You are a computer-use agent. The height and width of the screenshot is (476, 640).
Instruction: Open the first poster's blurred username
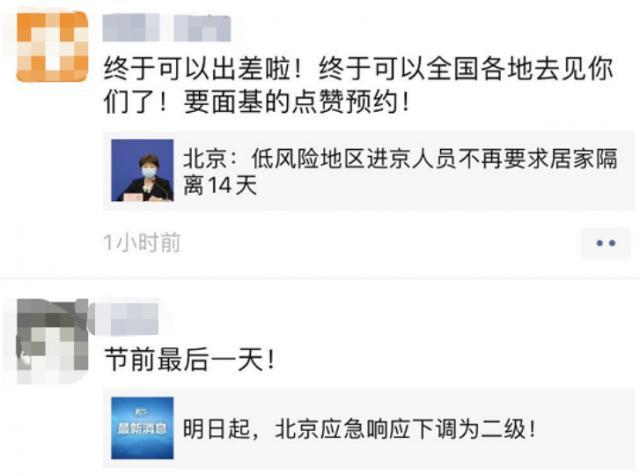[167, 28]
